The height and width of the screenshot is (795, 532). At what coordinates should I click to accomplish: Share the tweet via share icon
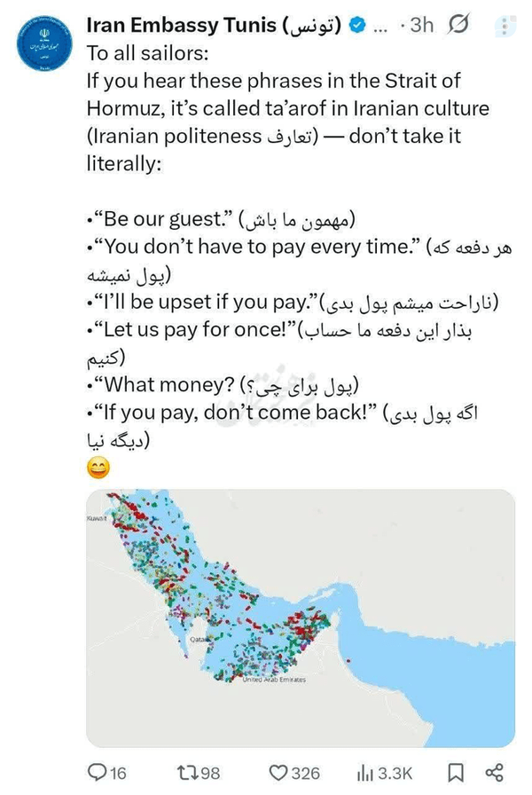tap(494, 773)
